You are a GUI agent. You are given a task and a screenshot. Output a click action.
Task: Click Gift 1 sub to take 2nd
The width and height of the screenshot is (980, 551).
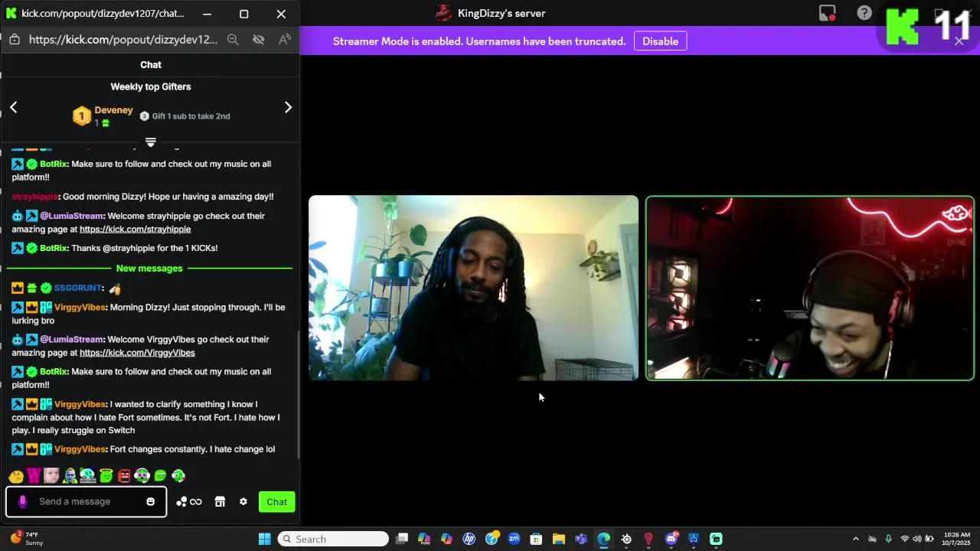point(191,116)
